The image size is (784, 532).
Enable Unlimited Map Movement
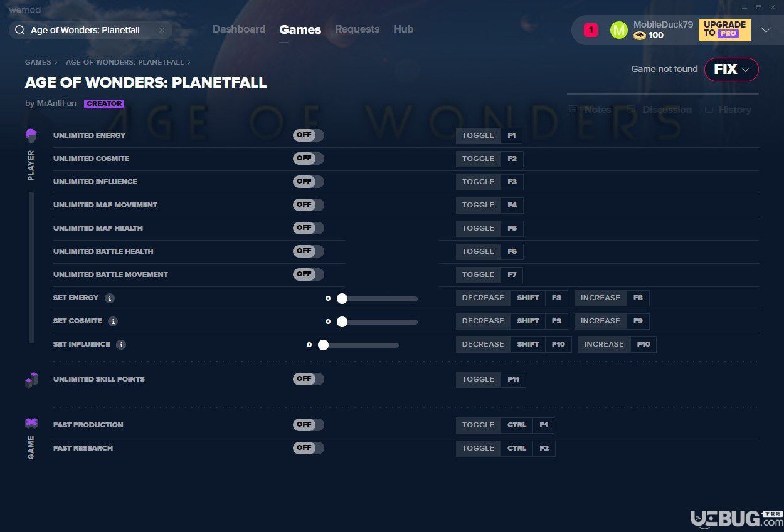tap(309, 205)
